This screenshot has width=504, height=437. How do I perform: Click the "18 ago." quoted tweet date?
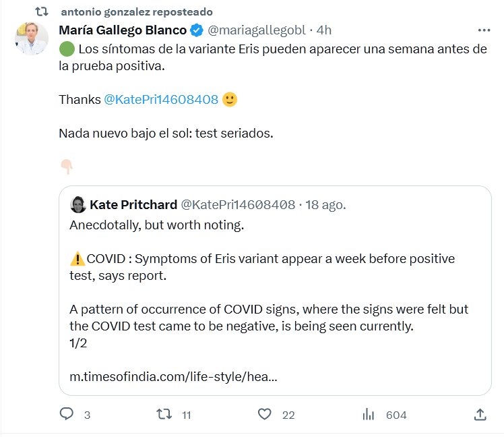tap(326, 204)
